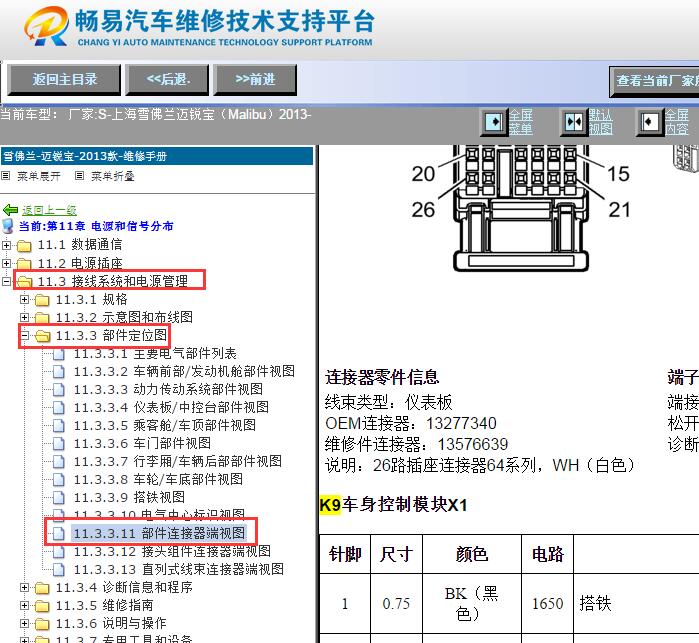Image resolution: width=699 pixels, height=643 pixels.
Task: Follow the 返回上一级 link
Action: [49, 210]
